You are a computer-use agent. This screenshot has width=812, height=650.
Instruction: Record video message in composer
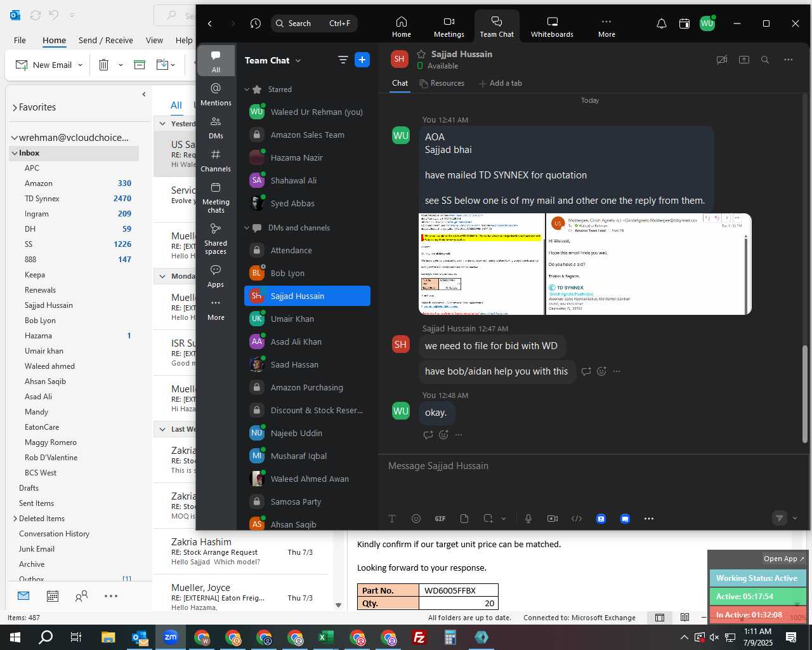click(553, 519)
